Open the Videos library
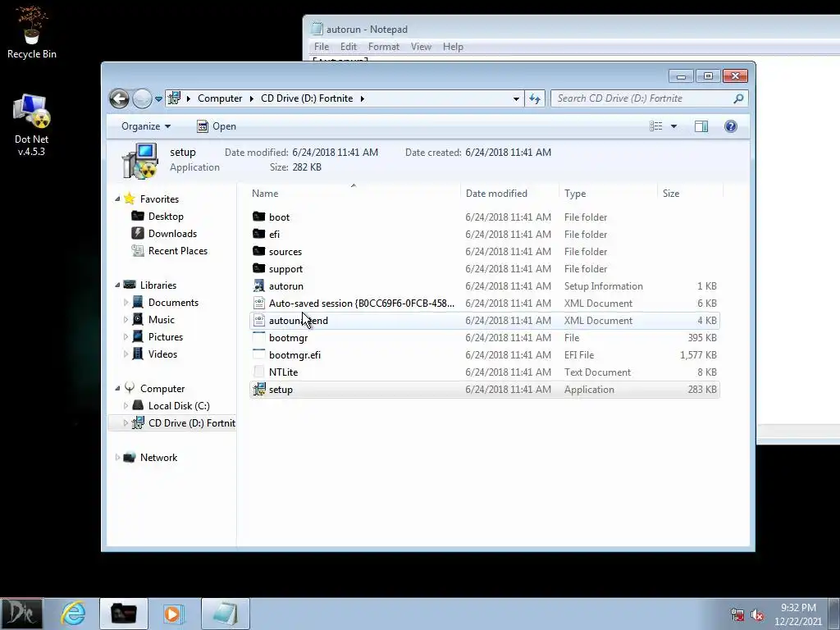 click(162, 354)
